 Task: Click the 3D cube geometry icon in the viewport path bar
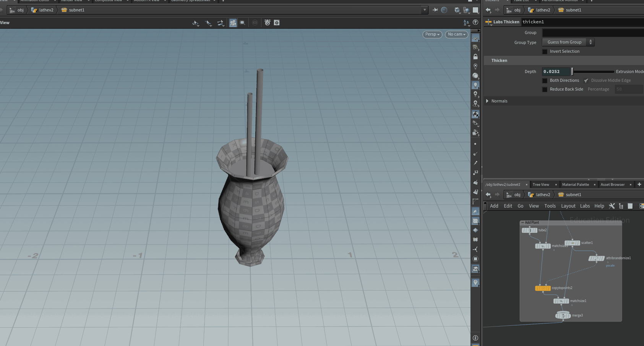pos(457,10)
